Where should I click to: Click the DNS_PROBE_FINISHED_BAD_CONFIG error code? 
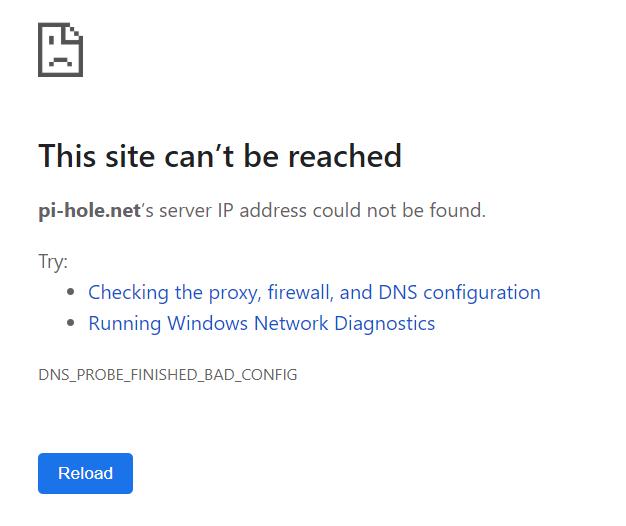pos(167,375)
